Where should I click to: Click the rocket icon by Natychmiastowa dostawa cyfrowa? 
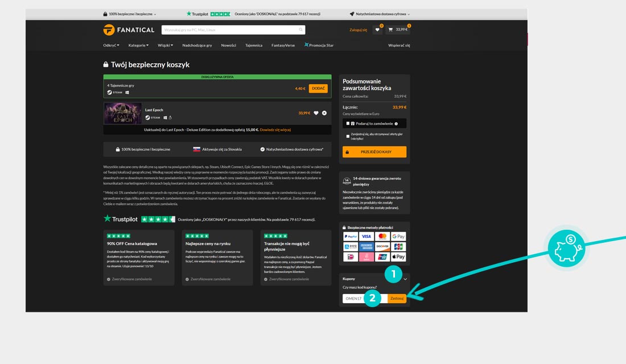(352, 14)
